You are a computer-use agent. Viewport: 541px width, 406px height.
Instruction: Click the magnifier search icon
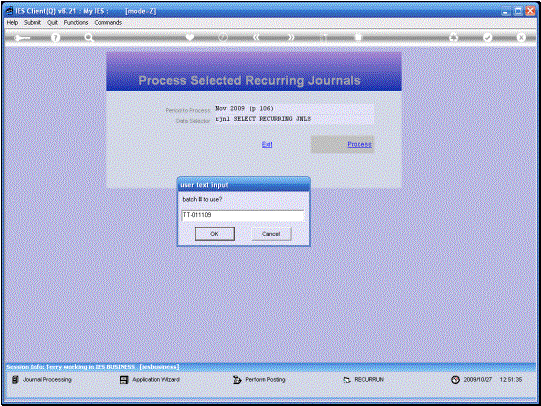click(89, 38)
